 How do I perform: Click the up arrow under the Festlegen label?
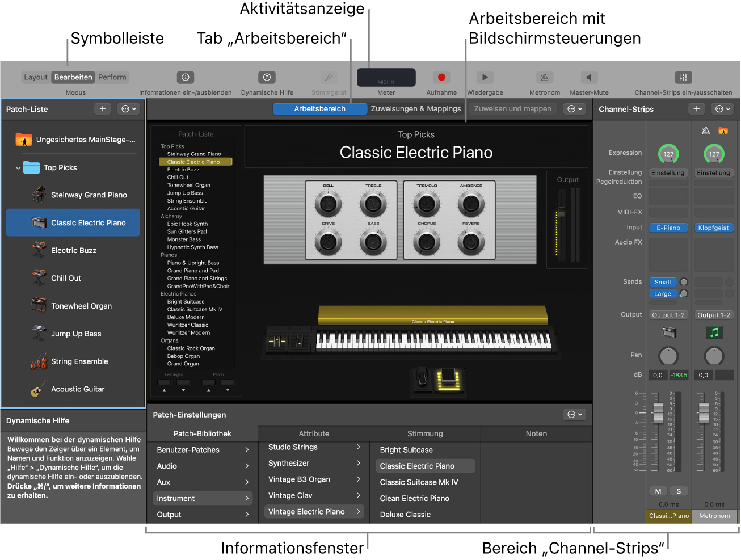click(165, 390)
